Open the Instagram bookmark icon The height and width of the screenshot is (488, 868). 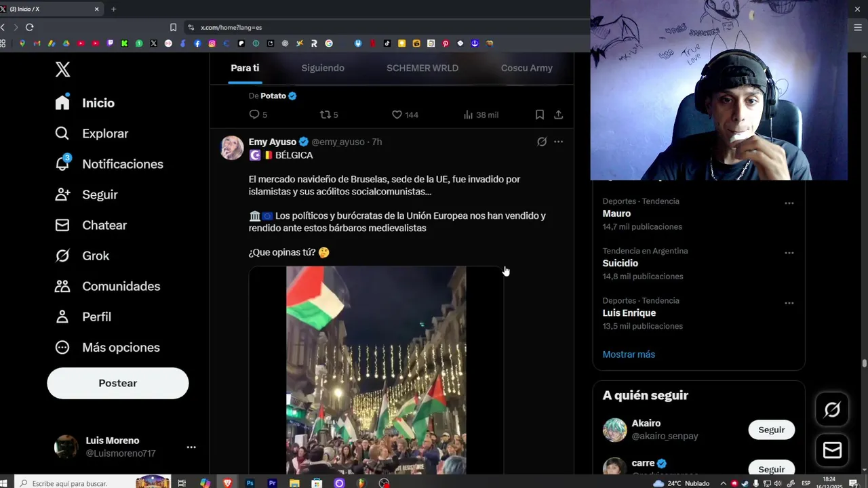212,43
